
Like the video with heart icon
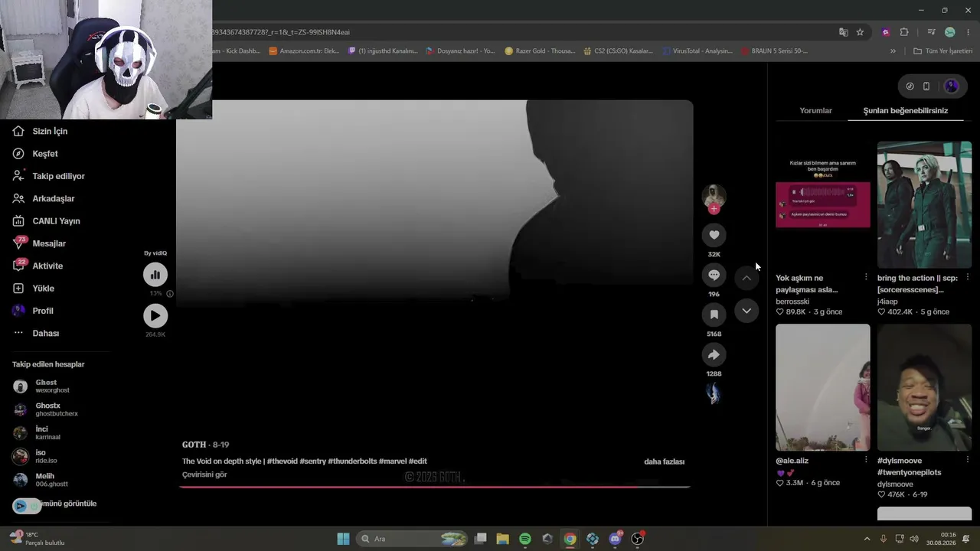pos(714,235)
